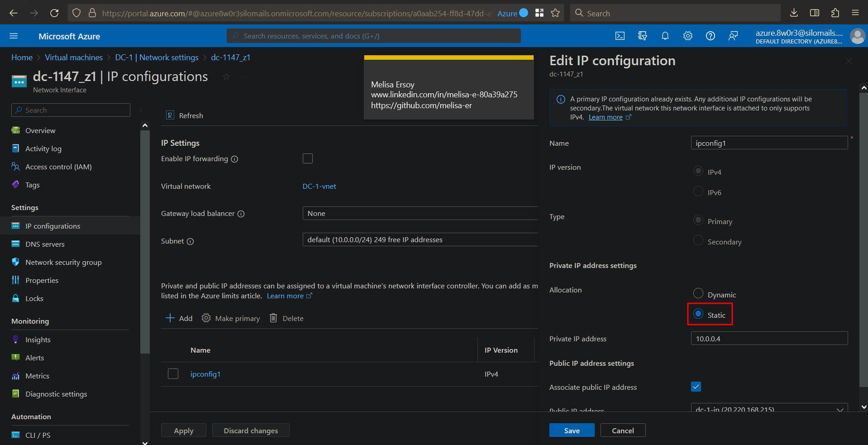The width and height of the screenshot is (868, 445).
Task: Expand the Public IP address dropdown
Action: pyautogui.click(x=839, y=409)
